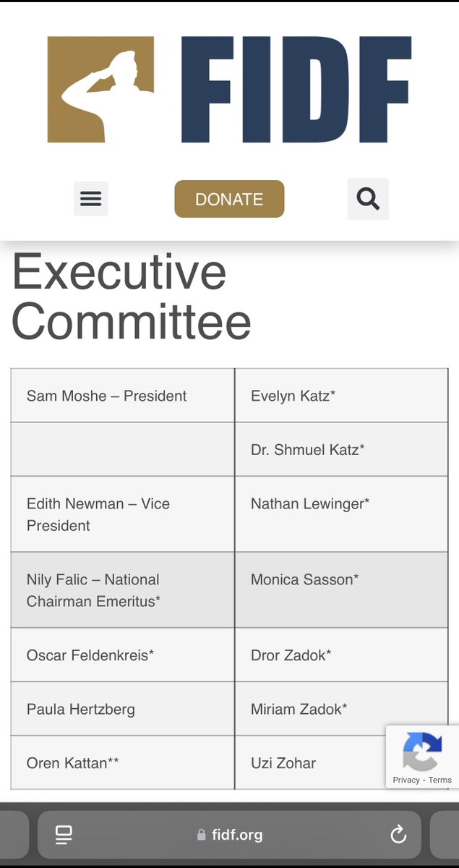Select the Oscar Feldenkreis cell

(x=122, y=655)
